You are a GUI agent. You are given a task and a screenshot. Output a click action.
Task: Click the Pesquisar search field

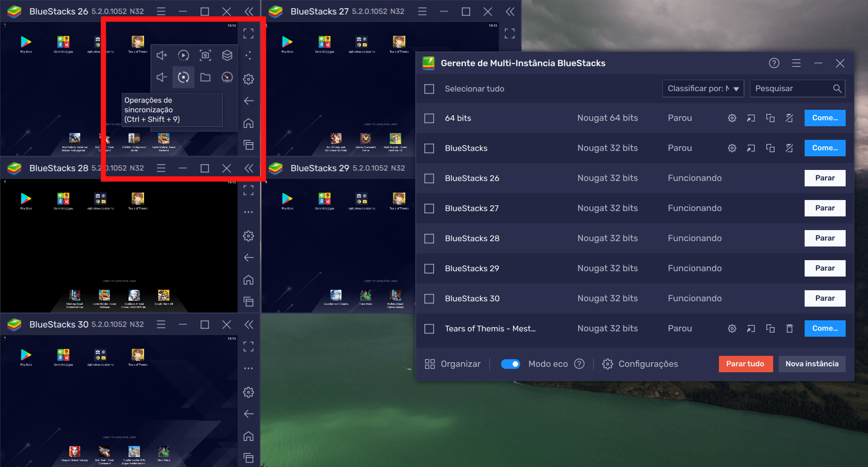797,88
